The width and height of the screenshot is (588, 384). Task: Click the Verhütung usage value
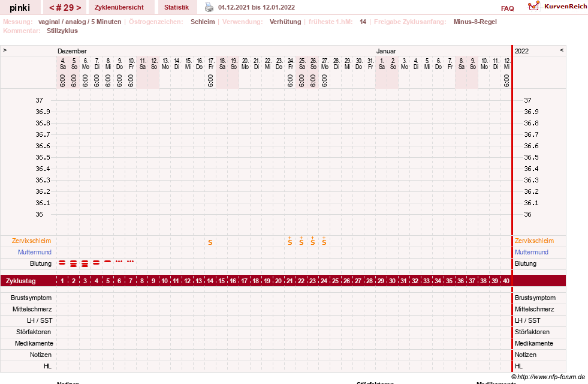click(x=285, y=22)
